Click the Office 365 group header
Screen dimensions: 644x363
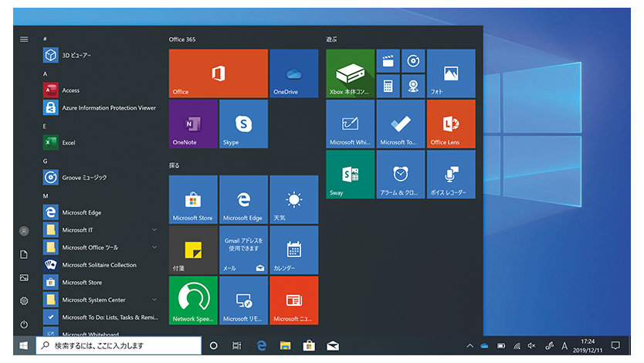pyautogui.click(x=182, y=39)
